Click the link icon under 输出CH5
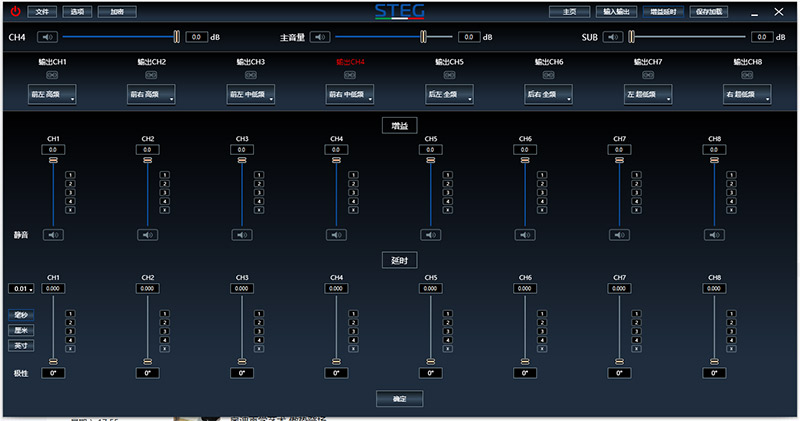This screenshot has height=421, width=800. point(449,75)
